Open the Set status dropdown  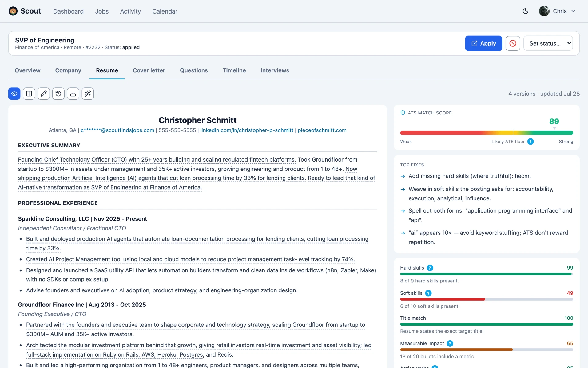(548, 43)
